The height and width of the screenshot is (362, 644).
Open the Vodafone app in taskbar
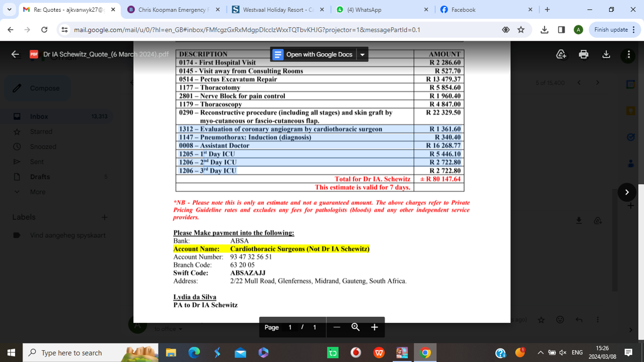(356, 353)
